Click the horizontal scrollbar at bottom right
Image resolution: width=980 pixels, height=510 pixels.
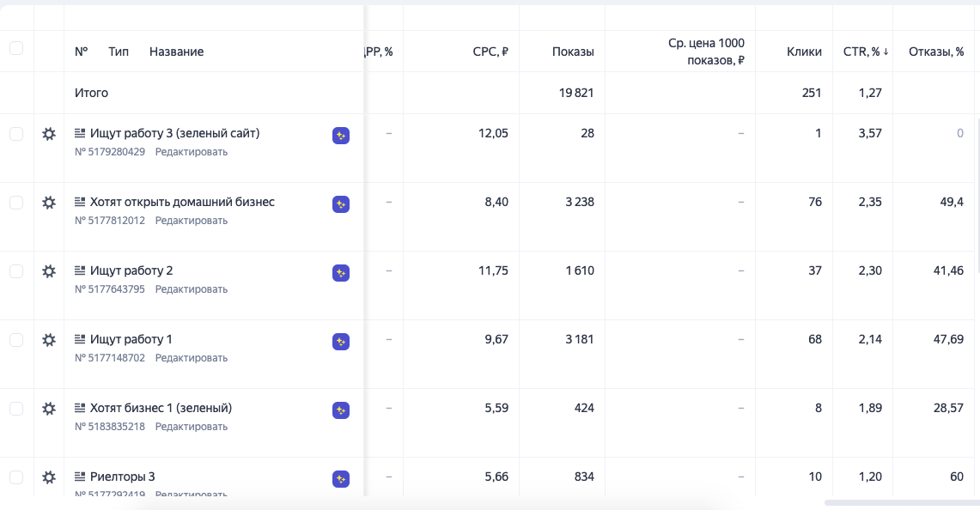pyautogui.click(x=901, y=502)
